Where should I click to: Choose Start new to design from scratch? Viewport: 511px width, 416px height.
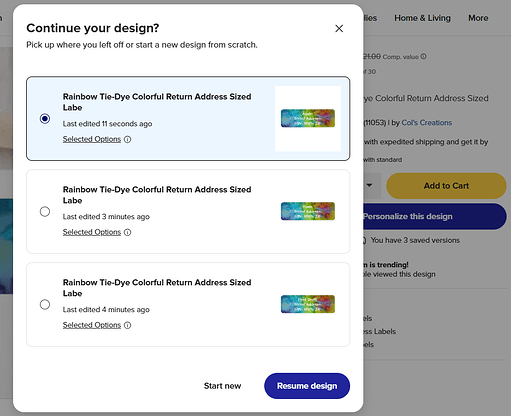(x=222, y=386)
